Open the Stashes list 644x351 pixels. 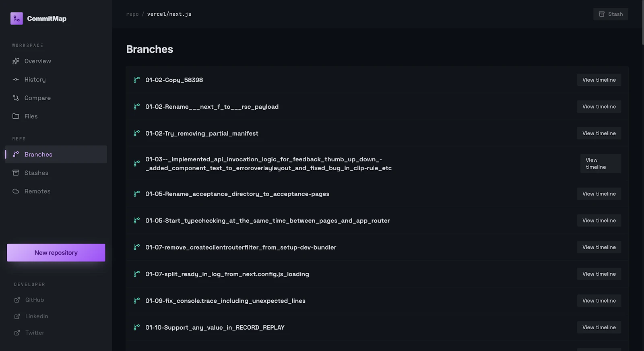tap(56, 173)
